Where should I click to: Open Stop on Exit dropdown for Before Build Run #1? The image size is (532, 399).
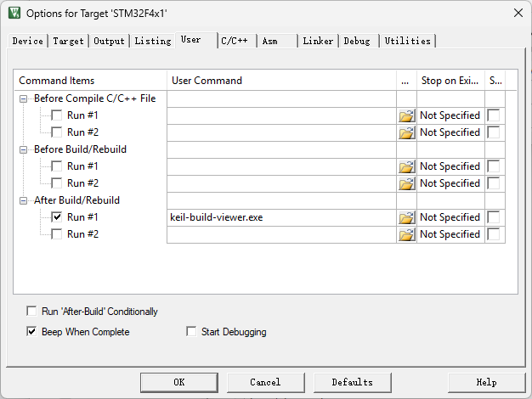(450, 166)
